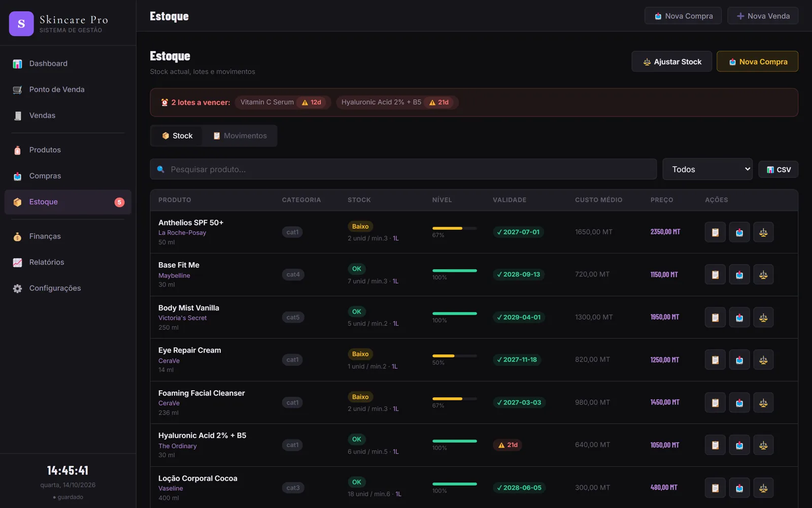Image resolution: width=812 pixels, height=508 pixels.
Task: Open the Todos category filter dropdown
Action: [707, 169]
